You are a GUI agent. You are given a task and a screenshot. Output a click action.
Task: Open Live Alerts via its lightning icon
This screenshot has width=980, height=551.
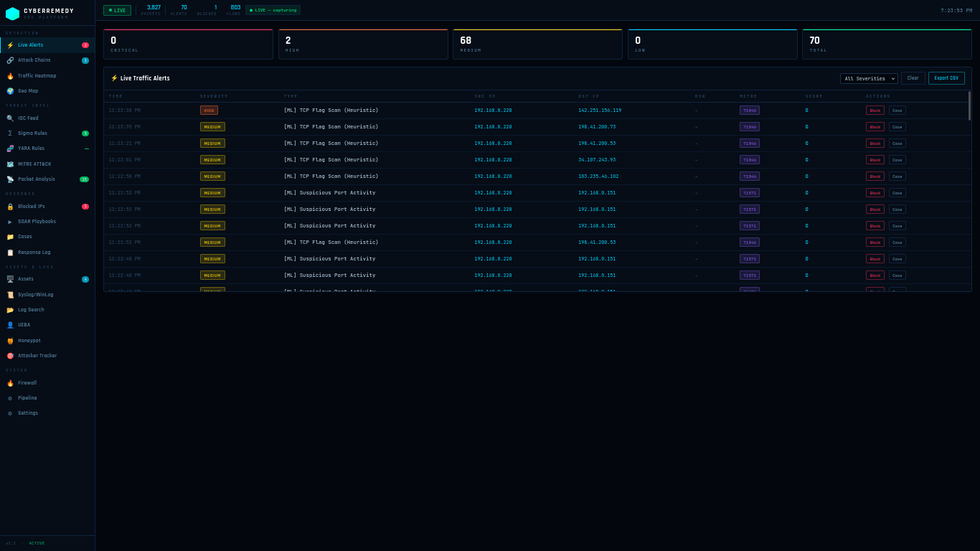pos(10,45)
